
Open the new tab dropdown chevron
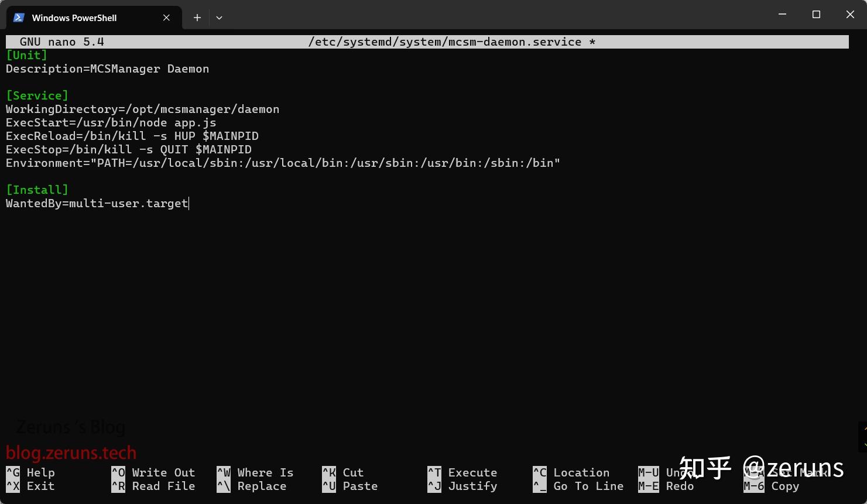[x=219, y=18]
